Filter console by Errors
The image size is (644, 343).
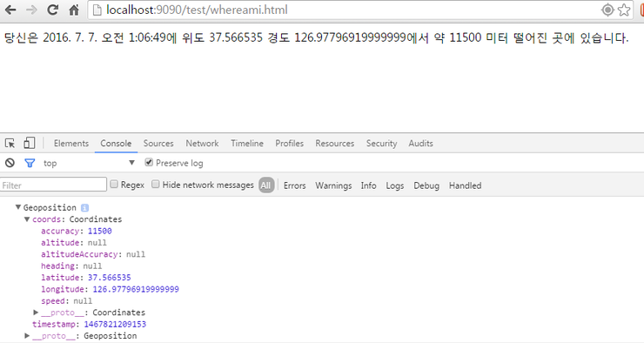tap(294, 185)
